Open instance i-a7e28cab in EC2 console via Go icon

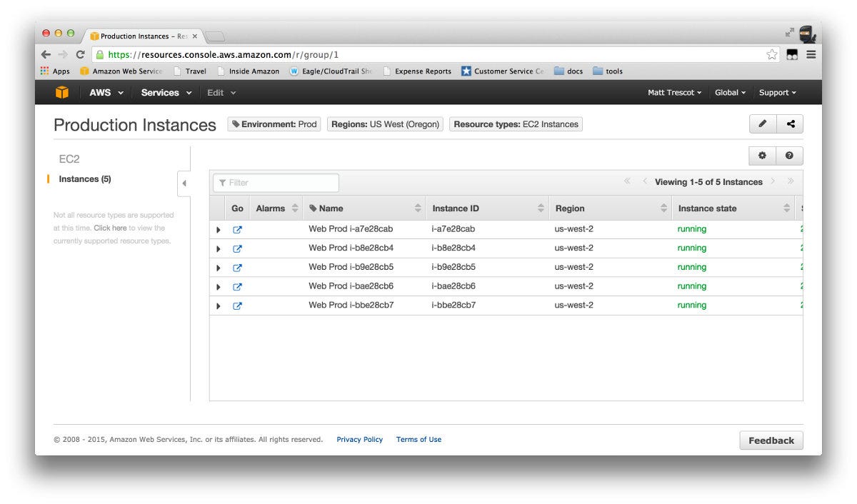tap(237, 229)
